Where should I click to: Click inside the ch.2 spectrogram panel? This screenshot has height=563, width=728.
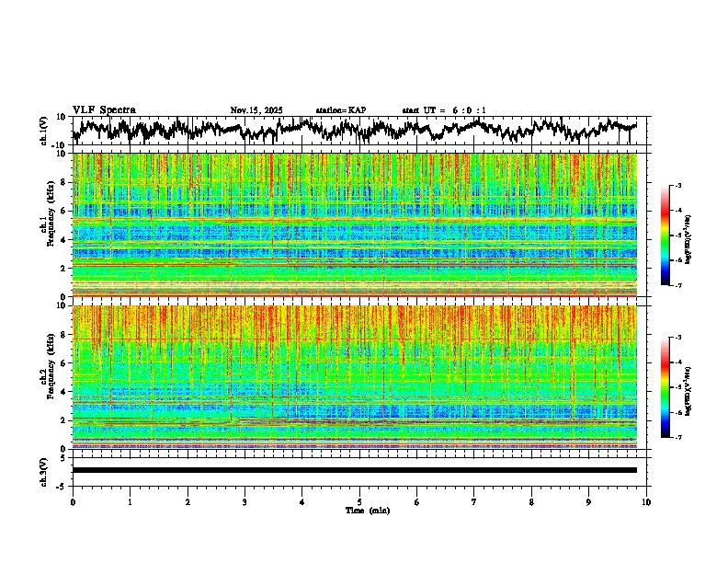point(355,377)
